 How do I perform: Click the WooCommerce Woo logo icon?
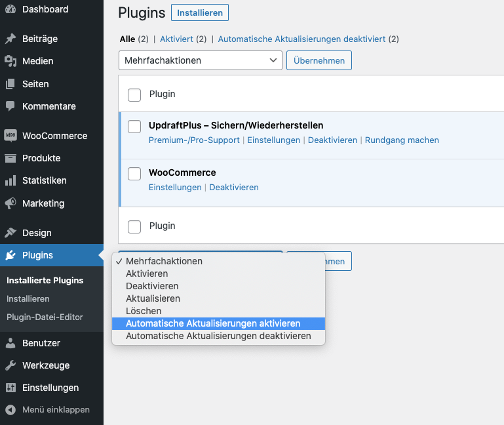coord(10,136)
